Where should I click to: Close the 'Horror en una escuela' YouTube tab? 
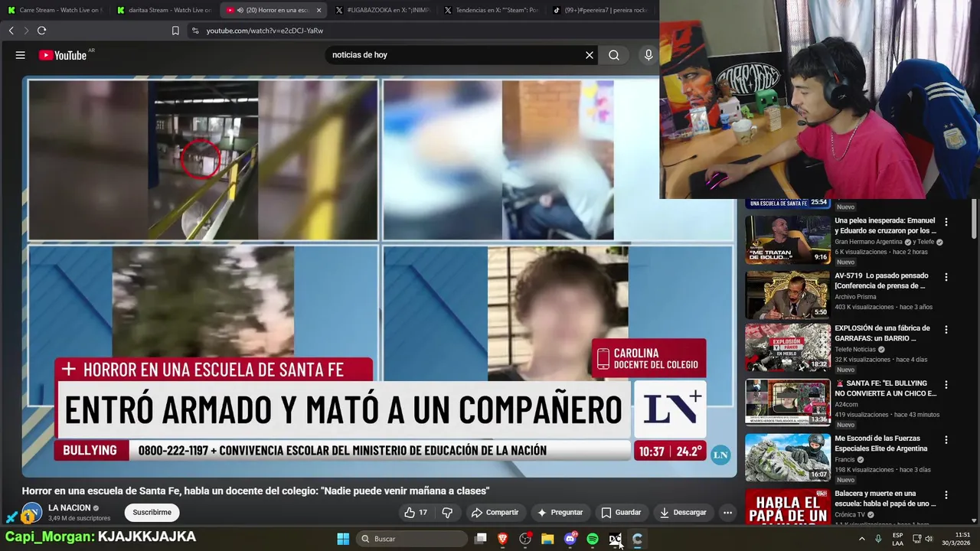(x=318, y=10)
